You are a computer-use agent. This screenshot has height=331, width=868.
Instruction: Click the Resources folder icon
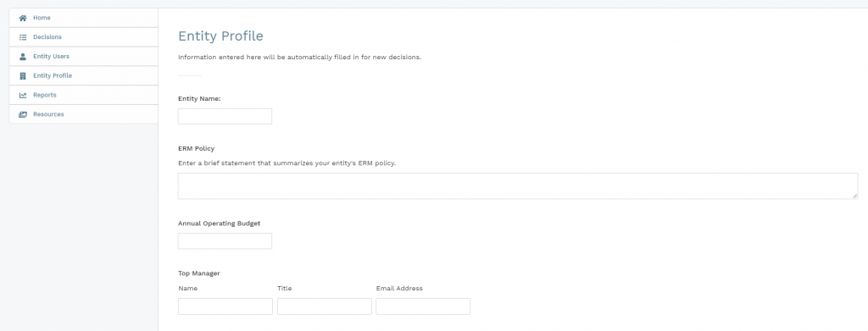23,114
